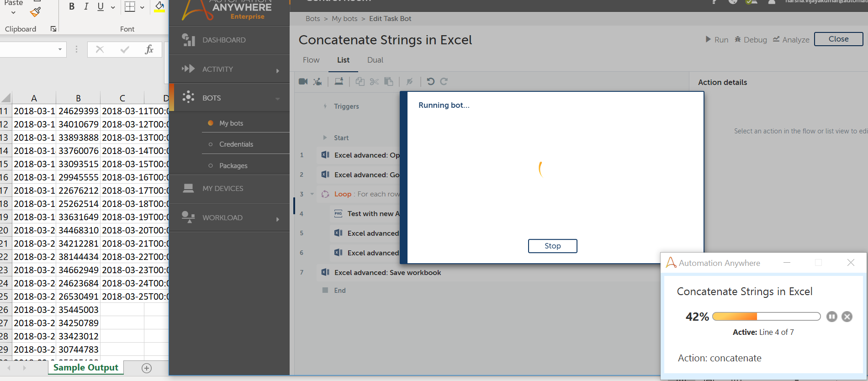868x381 pixels.
Task: Click the video camera record icon
Action: pyautogui.click(x=303, y=81)
